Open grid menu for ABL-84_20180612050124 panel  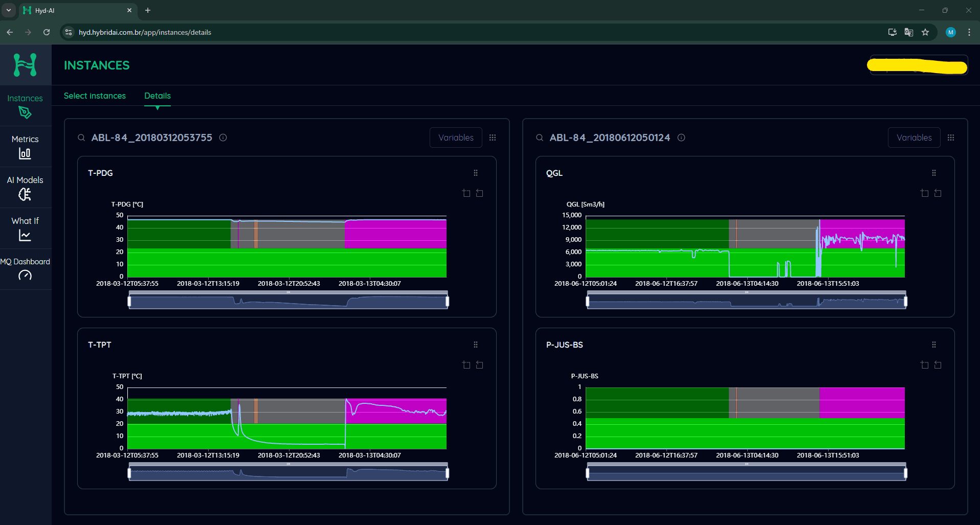click(951, 138)
